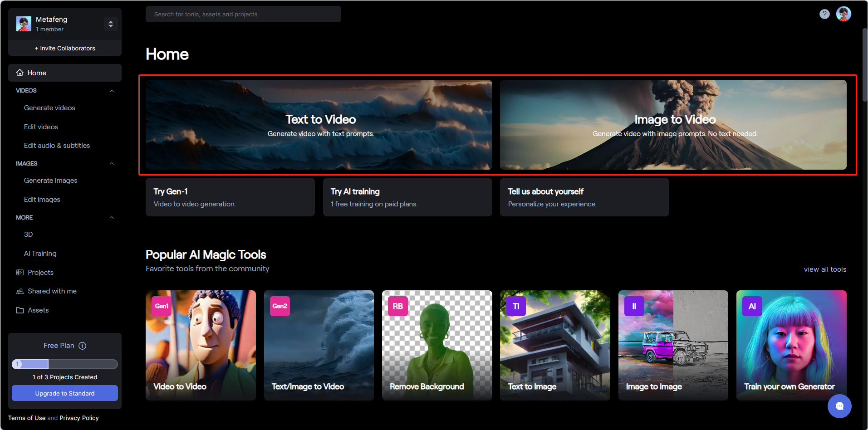Click the Gen1 badge on Video to Video
The height and width of the screenshot is (430, 868).
pyautogui.click(x=162, y=306)
